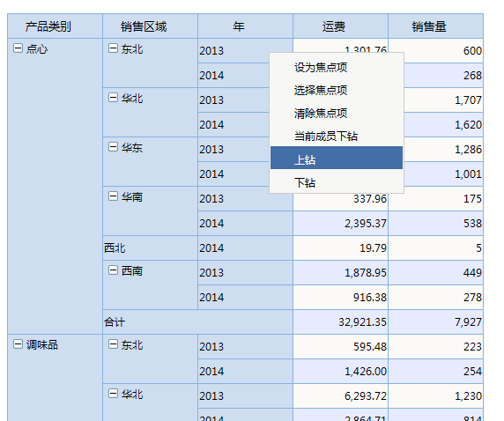Collapse 华北 region under 点心
This screenshot has height=421, width=504.
click(113, 98)
